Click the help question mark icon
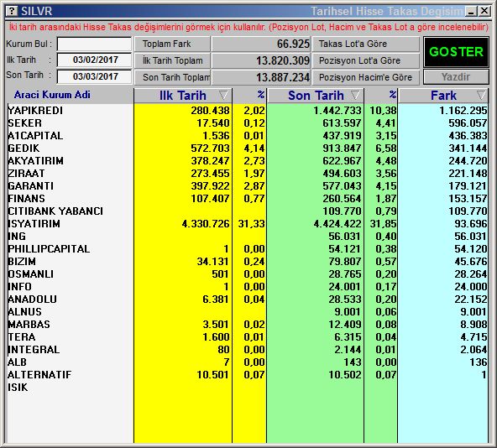The width and height of the screenshot is (497, 448). pyautogui.click(x=12, y=11)
